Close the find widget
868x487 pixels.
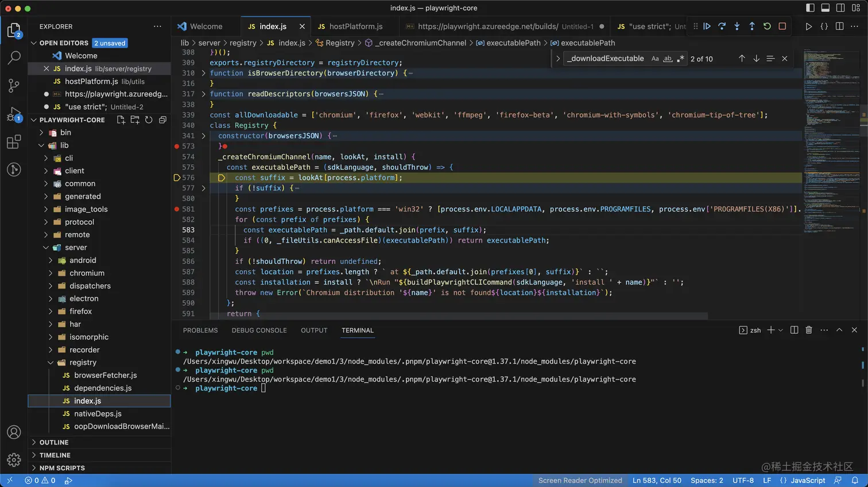tap(785, 59)
